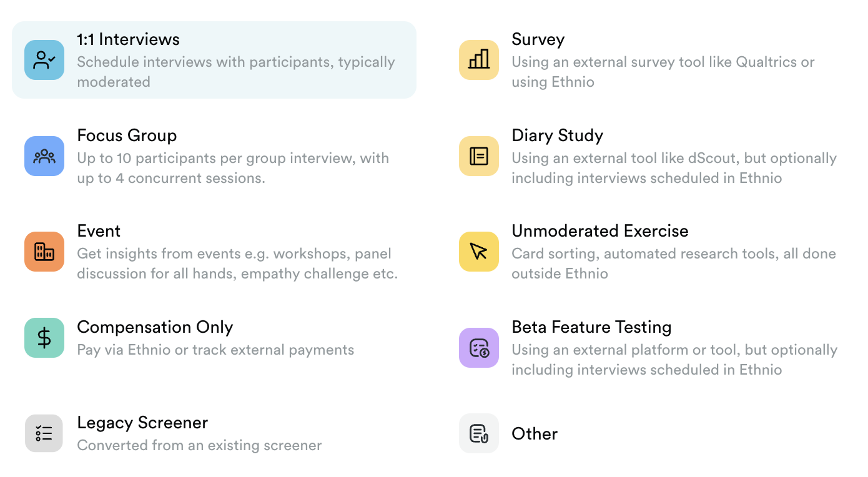868x477 pixels.
Task: Select the Beta Feature Testing title
Action: point(591,327)
